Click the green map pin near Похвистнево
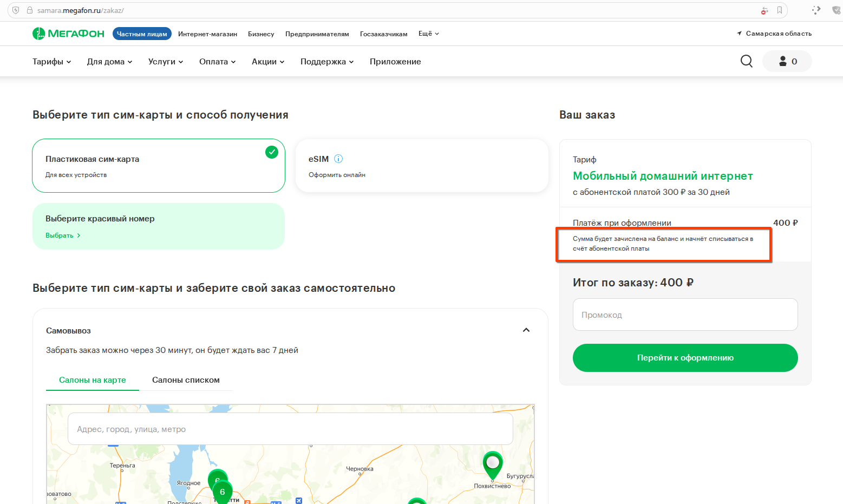 (x=493, y=465)
